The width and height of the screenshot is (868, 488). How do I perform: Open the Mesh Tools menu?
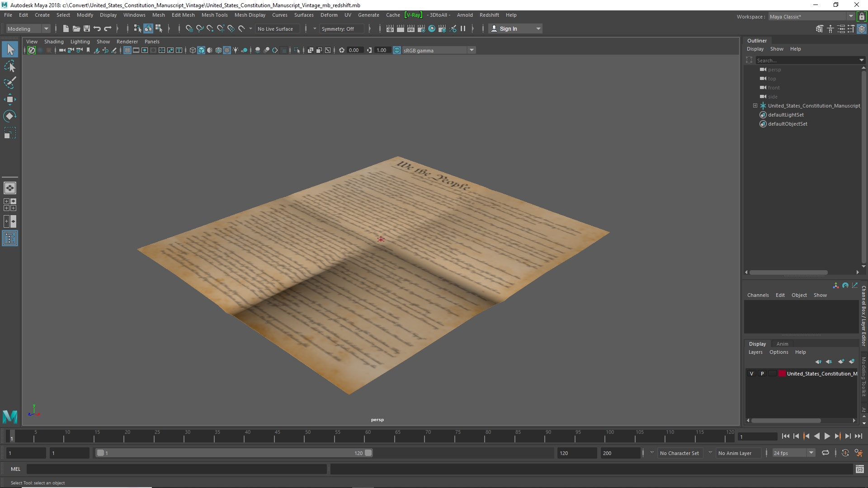pyautogui.click(x=214, y=15)
